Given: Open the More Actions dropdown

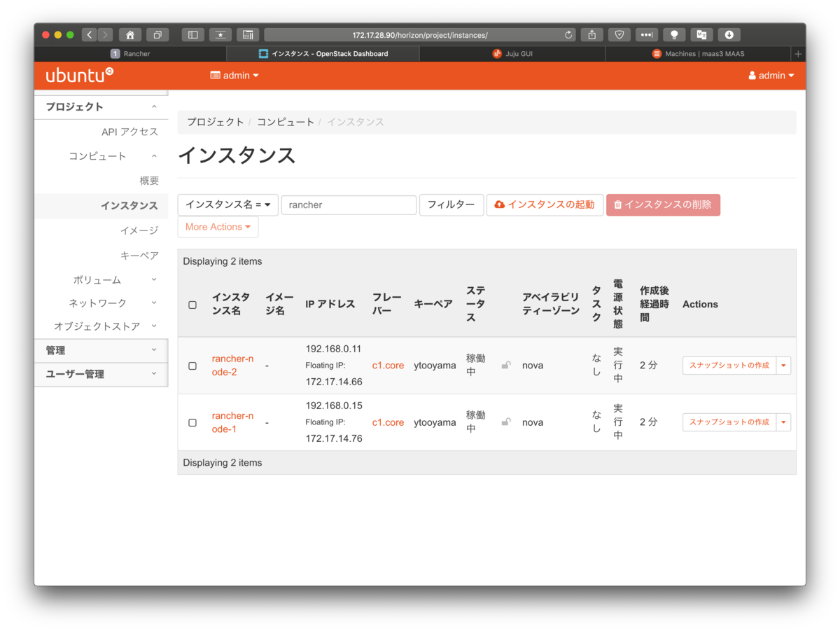Looking at the screenshot, I should pos(218,227).
